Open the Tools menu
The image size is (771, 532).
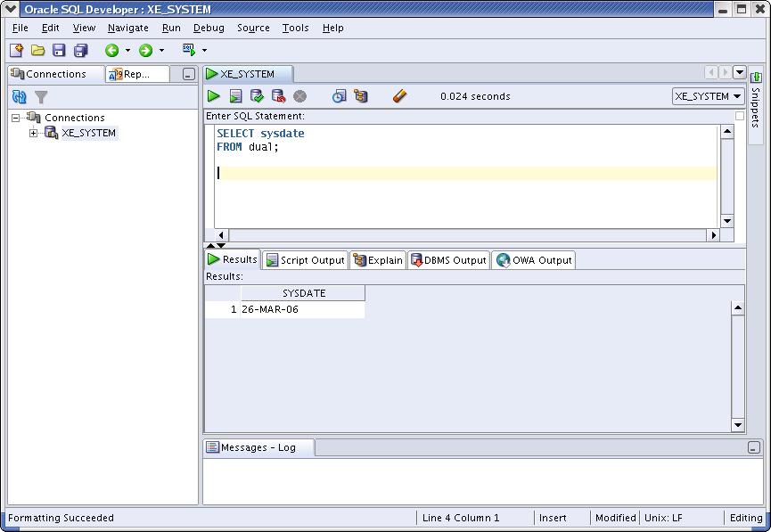296,28
